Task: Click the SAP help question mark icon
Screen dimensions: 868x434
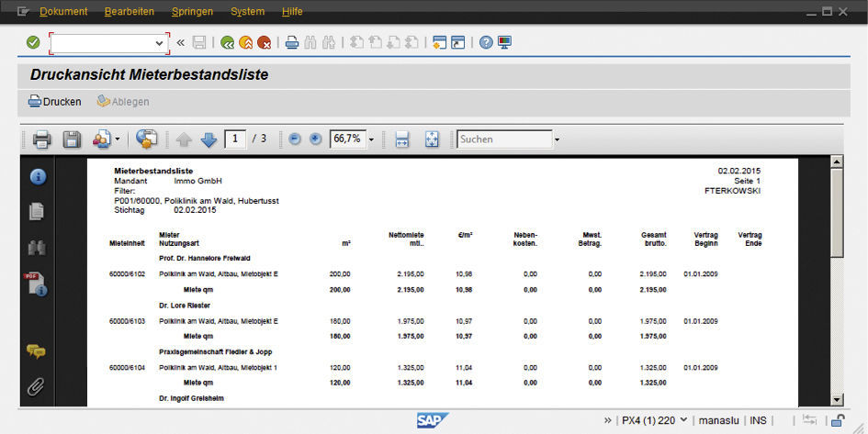Action: [486, 42]
